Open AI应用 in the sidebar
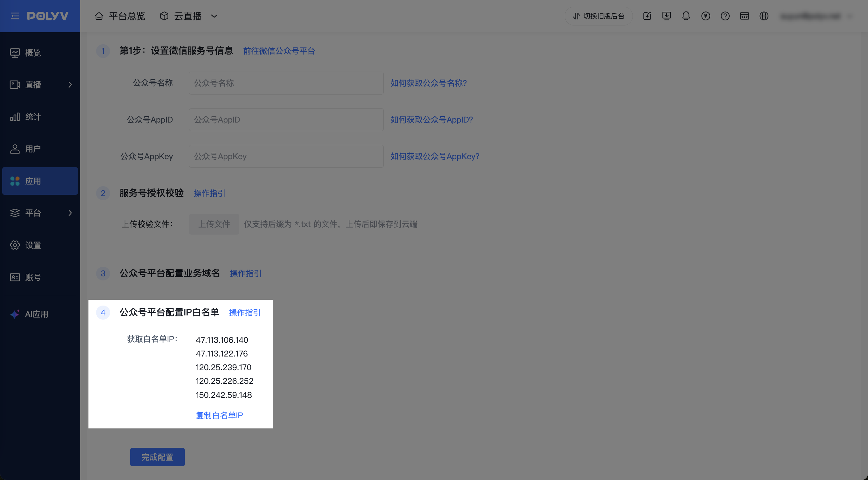 point(40,314)
